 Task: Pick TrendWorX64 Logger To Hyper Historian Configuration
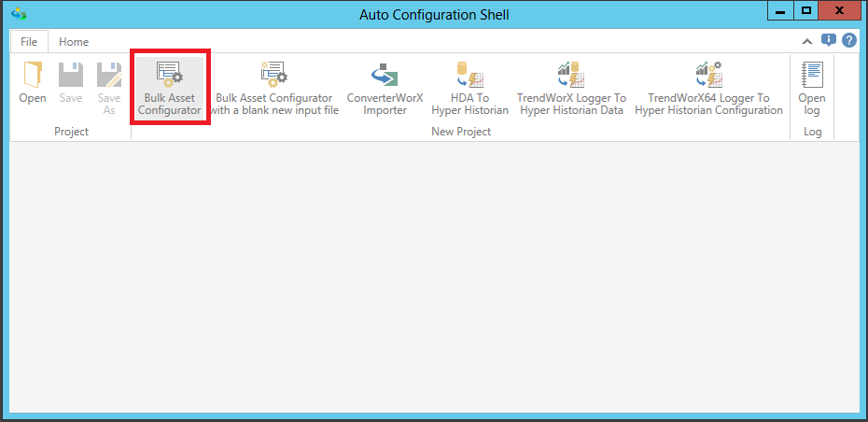pos(708,89)
